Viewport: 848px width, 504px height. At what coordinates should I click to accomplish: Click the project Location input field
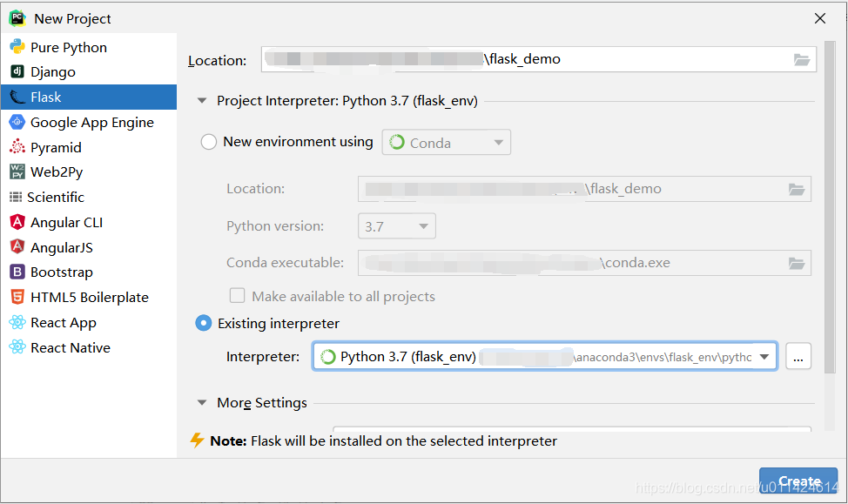click(539, 59)
